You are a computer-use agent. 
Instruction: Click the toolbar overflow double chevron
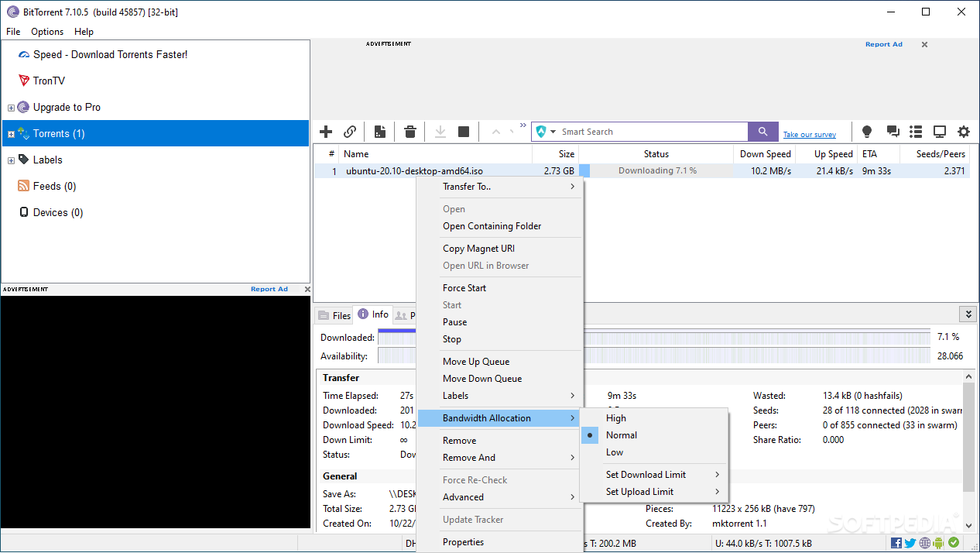tap(523, 125)
